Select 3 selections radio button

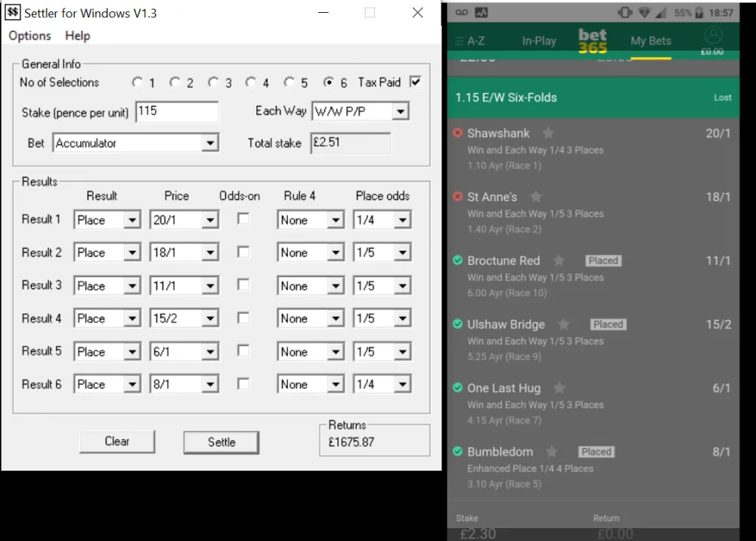[213, 82]
